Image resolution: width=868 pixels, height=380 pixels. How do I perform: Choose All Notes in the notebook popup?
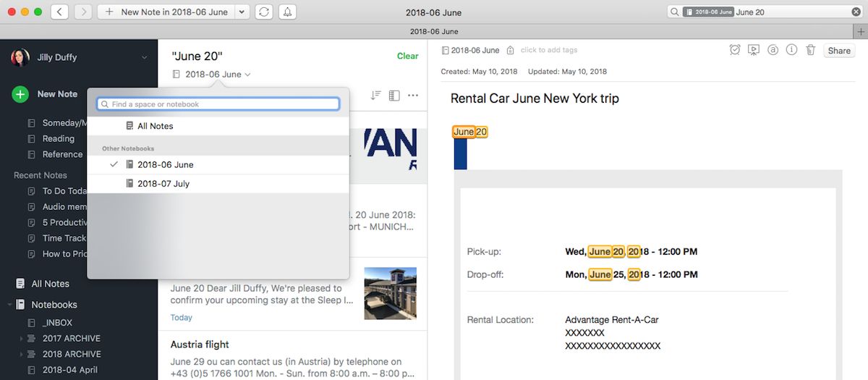218,126
